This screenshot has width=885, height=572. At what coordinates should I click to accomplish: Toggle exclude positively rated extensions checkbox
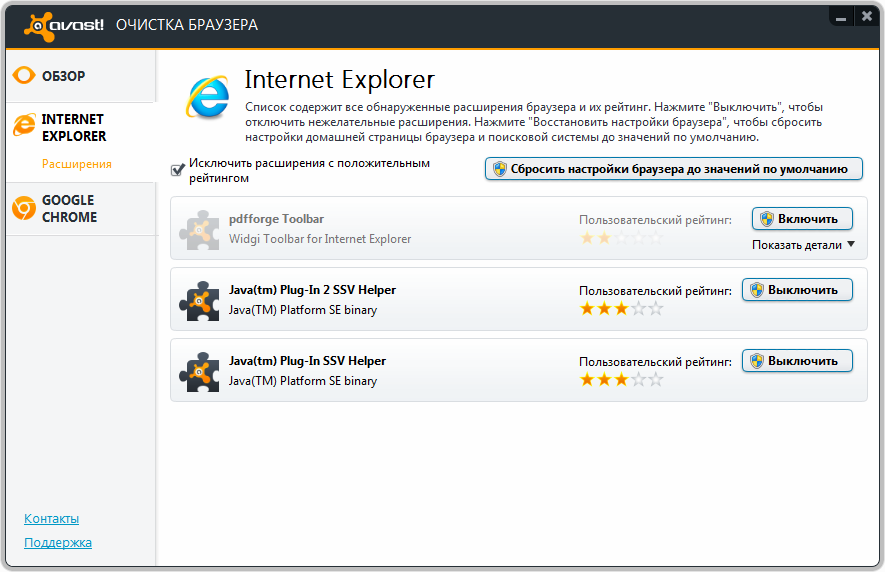tap(178, 170)
